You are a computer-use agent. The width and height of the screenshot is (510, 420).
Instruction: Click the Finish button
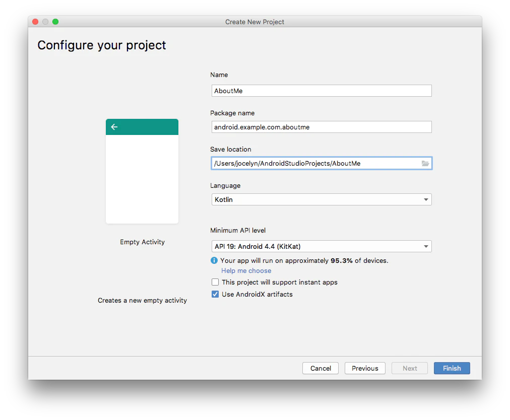[x=452, y=368]
